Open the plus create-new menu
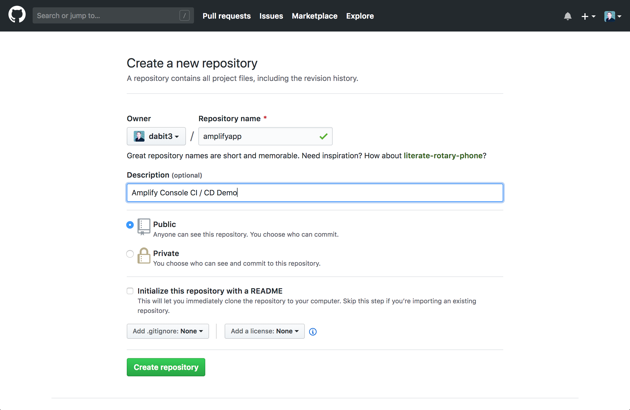630x410 pixels. (x=588, y=16)
